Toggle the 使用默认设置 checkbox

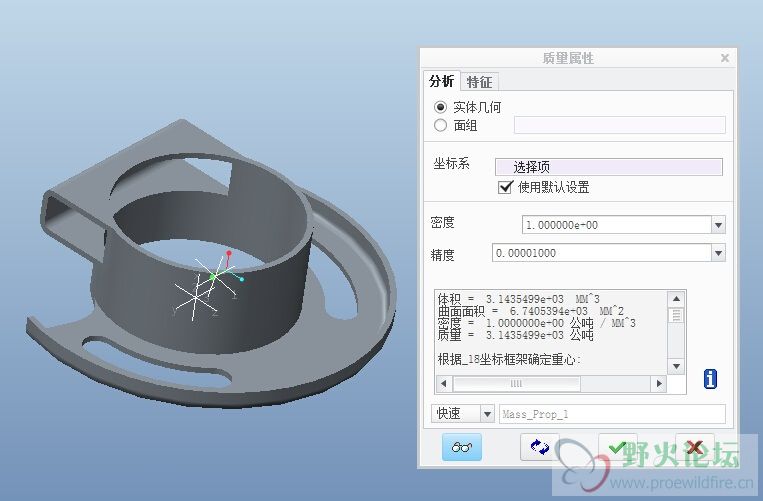(x=505, y=187)
